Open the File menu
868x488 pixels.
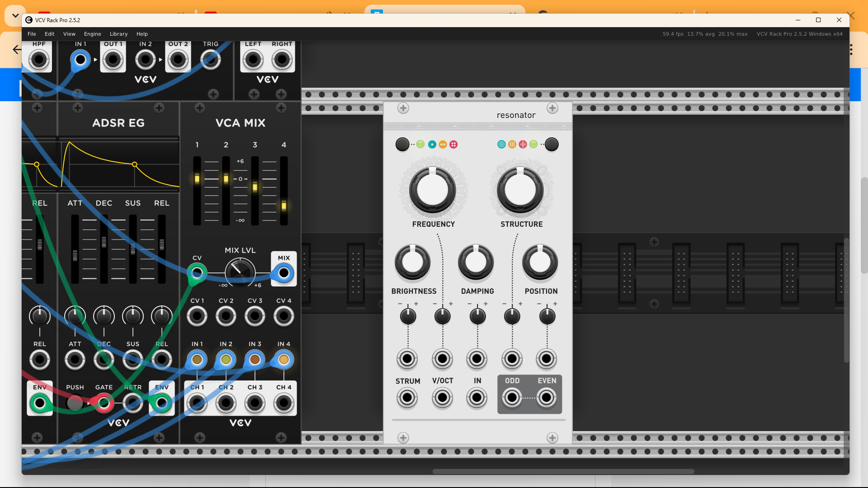pyautogui.click(x=32, y=34)
